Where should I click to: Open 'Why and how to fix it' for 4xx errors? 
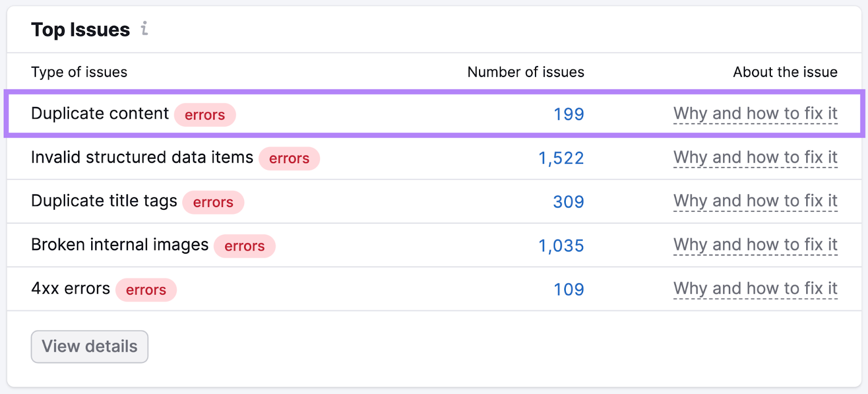pos(755,289)
